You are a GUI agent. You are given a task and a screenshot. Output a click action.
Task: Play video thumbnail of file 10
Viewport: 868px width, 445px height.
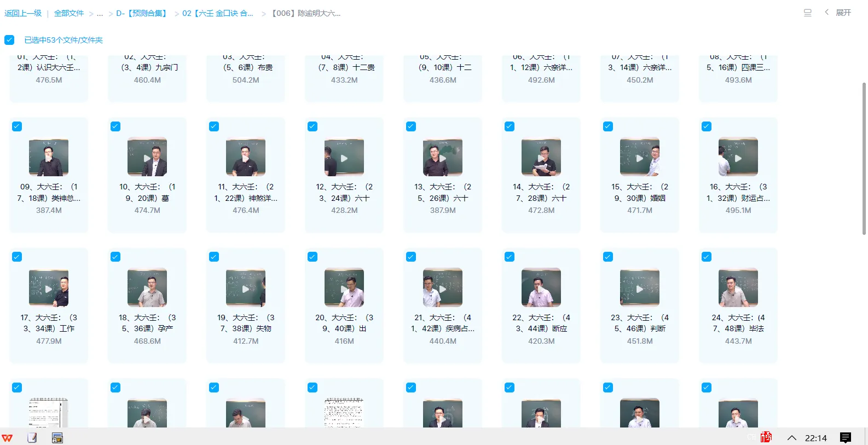147,158
